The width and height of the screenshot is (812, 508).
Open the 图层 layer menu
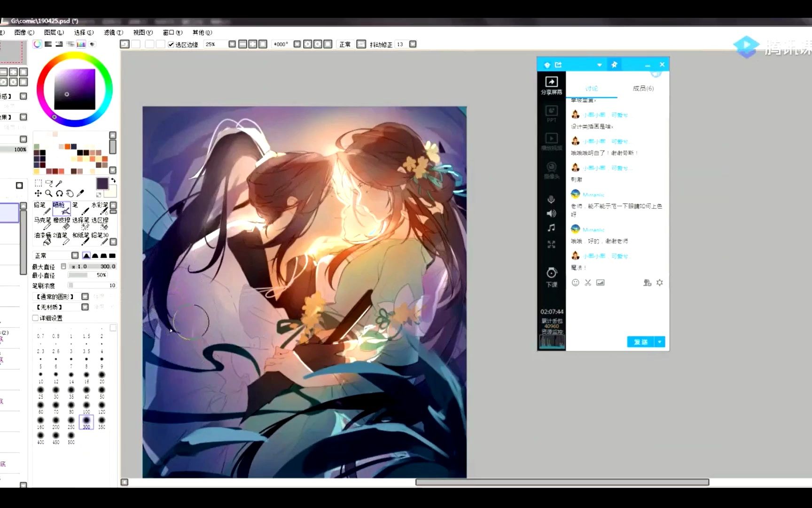(x=54, y=32)
